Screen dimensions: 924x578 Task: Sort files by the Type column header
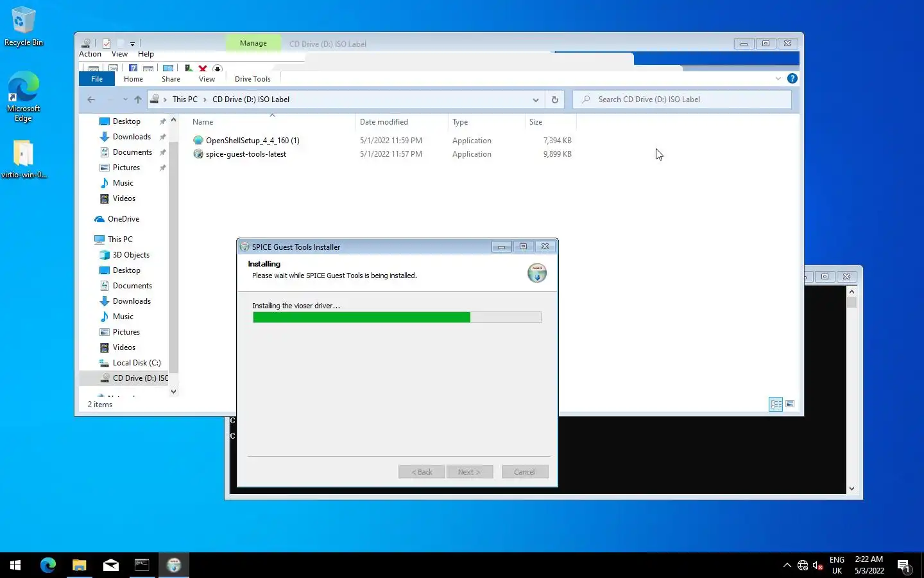[x=460, y=122]
